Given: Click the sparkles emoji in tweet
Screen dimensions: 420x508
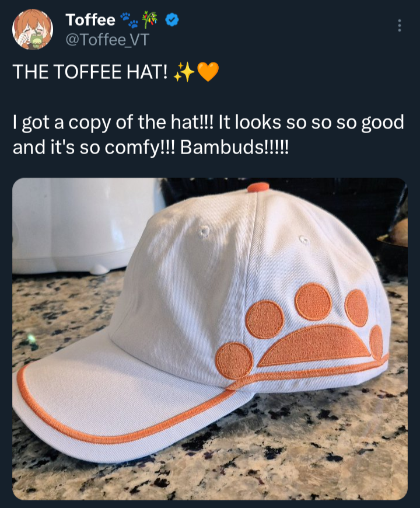Looking at the screenshot, I should point(184,72).
